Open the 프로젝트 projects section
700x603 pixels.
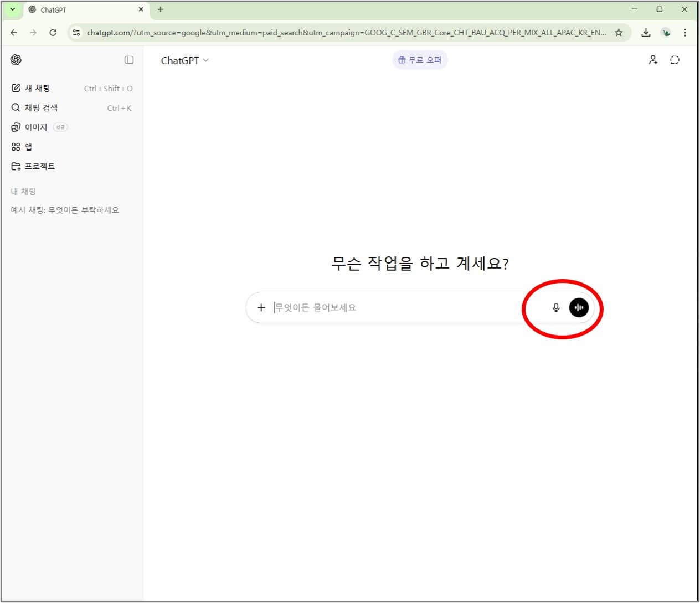click(72, 166)
